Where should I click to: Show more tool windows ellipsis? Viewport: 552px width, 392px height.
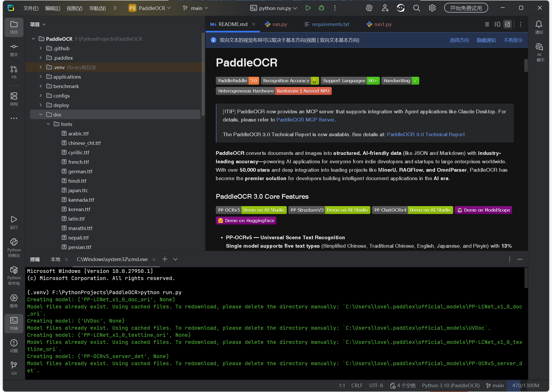(14, 118)
